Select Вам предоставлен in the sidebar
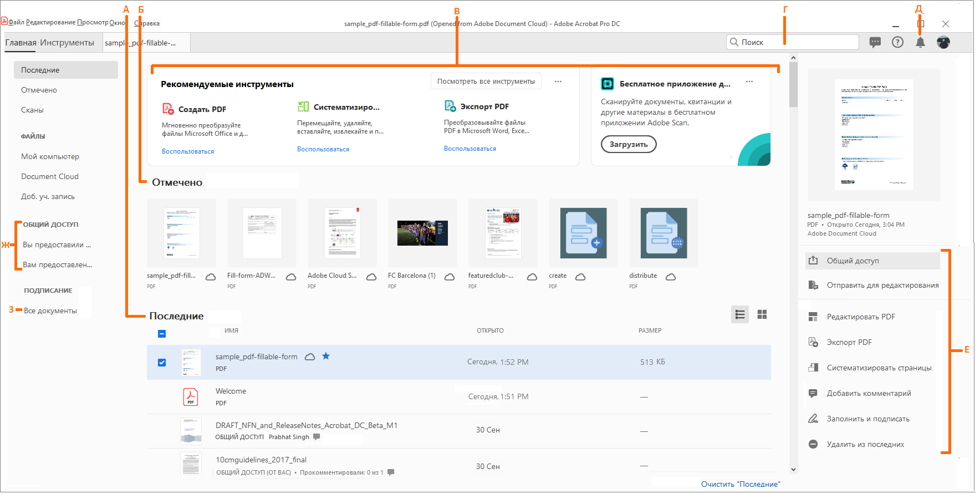The height and width of the screenshot is (499, 980). tap(57, 264)
